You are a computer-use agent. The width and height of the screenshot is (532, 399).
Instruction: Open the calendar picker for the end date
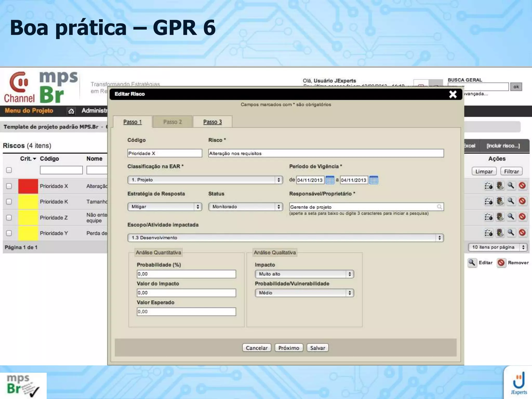click(x=374, y=180)
